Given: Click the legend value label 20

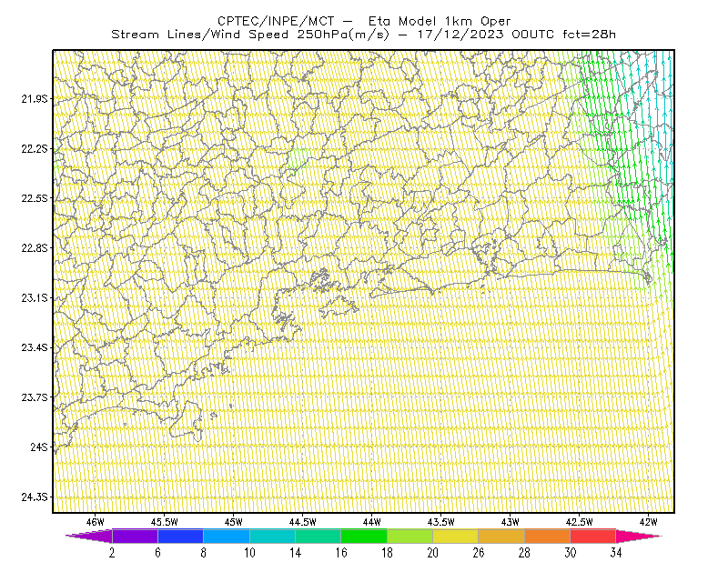Looking at the screenshot, I should tap(433, 553).
